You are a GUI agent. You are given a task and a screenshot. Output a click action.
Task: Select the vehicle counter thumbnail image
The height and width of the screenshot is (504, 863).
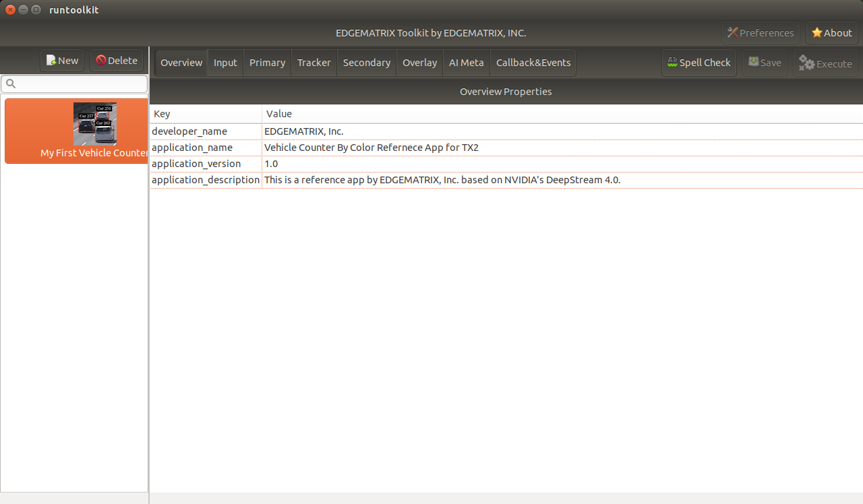[x=95, y=124]
